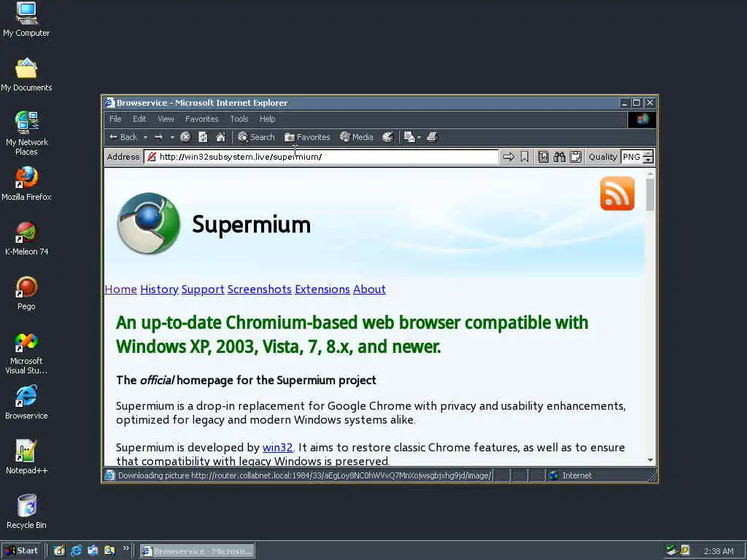This screenshot has width=747, height=560.
Task: Click the bookmark icon next to the Go arrow
Action: pos(524,157)
